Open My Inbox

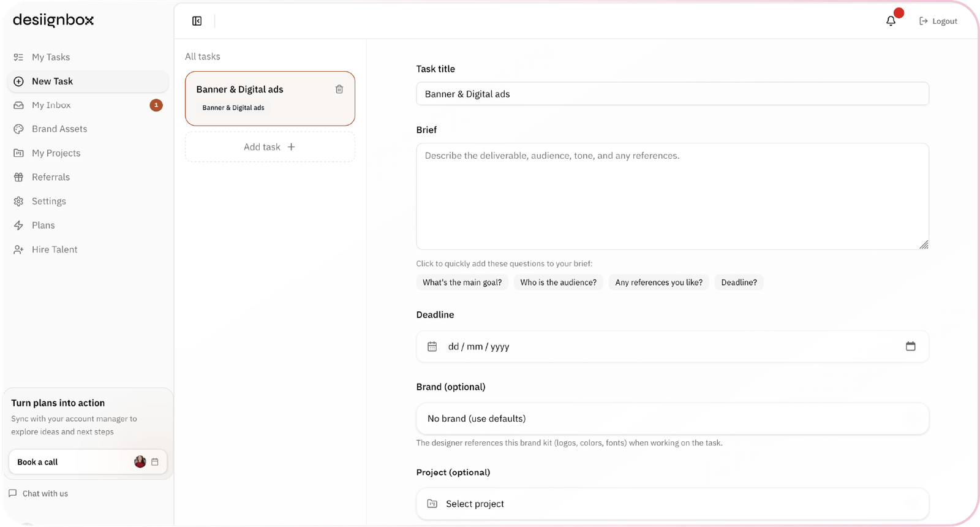coord(88,105)
